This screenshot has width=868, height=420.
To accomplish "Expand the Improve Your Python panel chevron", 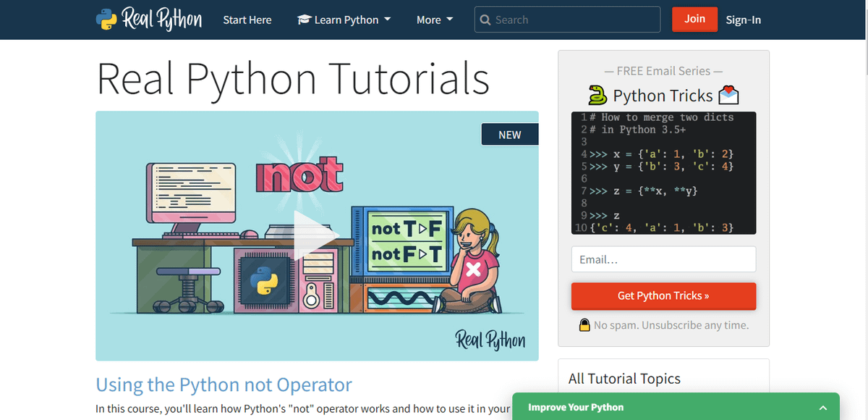I will [822, 408].
